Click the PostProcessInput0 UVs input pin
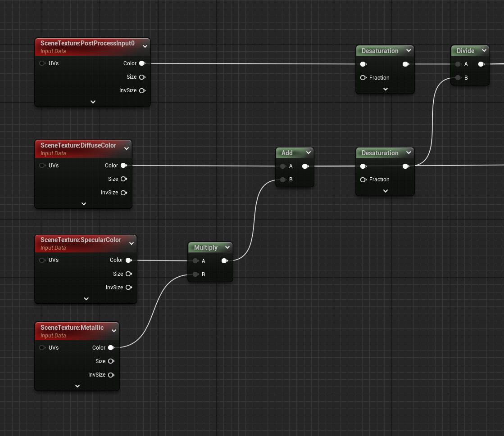The image size is (504, 436). tap(42, 63)
